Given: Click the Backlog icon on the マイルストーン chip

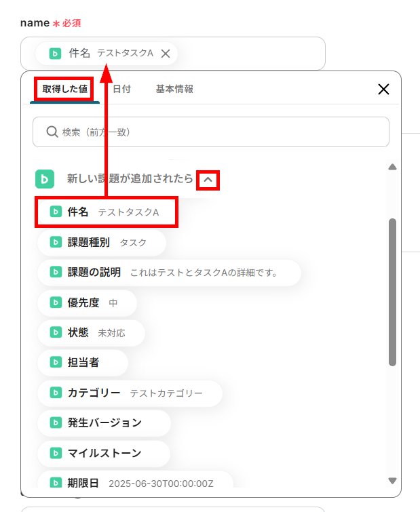Looking at the screenshot, I should (x=56, y=453).
